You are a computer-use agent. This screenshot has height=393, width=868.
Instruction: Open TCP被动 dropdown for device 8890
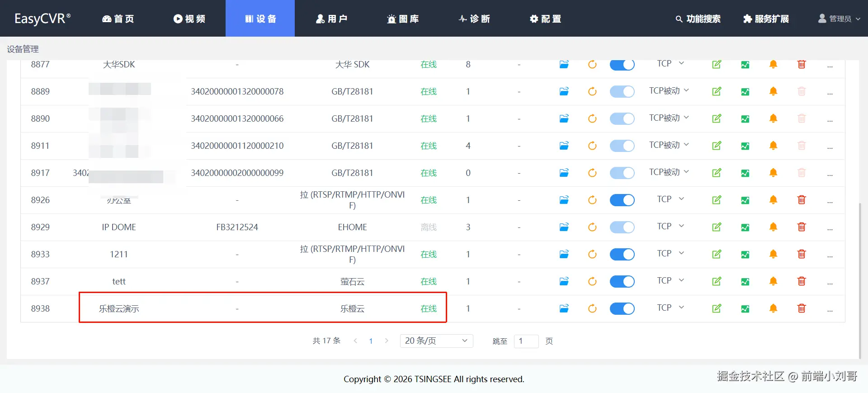[x=669, y=118]
